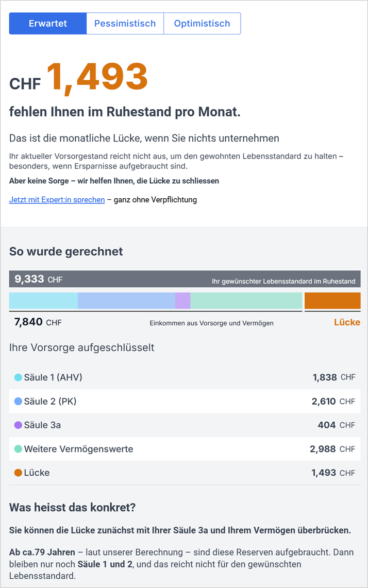368x588 pixels.
Task: Switch to the Optimistisch tab
Action: (x=202, y=24)
